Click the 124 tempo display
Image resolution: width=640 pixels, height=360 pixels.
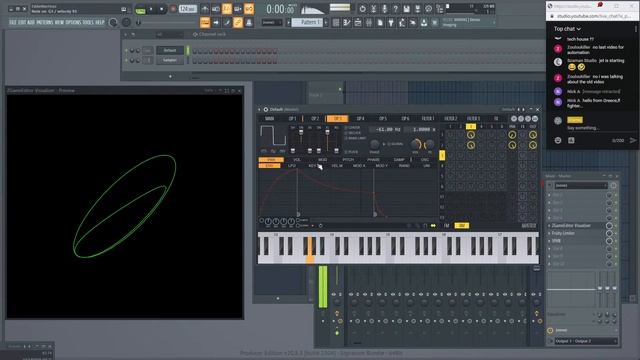(188, 9)
